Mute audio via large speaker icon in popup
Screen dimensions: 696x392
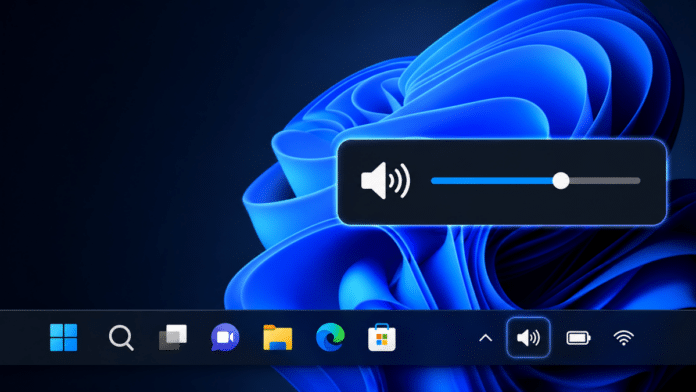click(385, 181)
